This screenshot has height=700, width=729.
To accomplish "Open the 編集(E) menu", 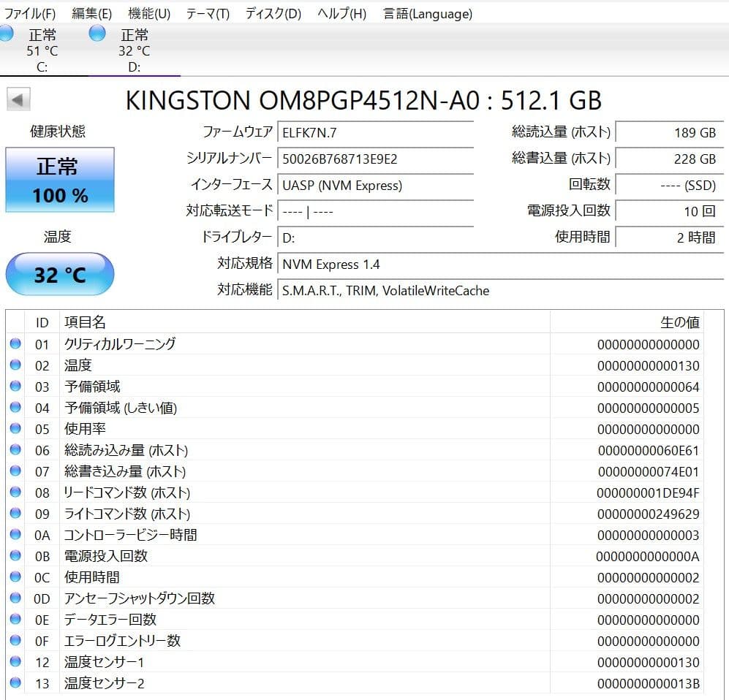I will tap(91, 13).
